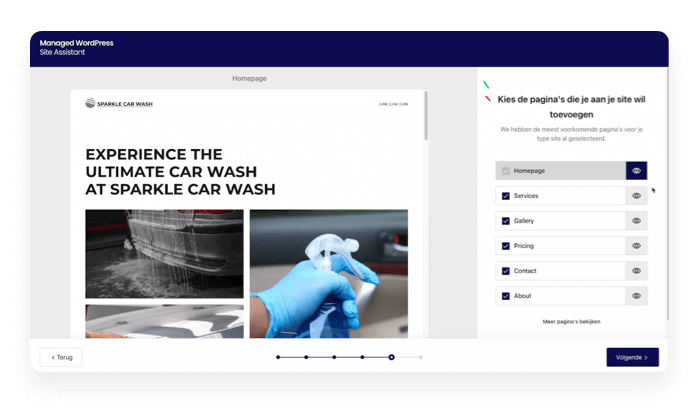Screen dimensions: 700x420
Task: Preview the Gallery page with eye icon
Action: (x=636, y=221)
